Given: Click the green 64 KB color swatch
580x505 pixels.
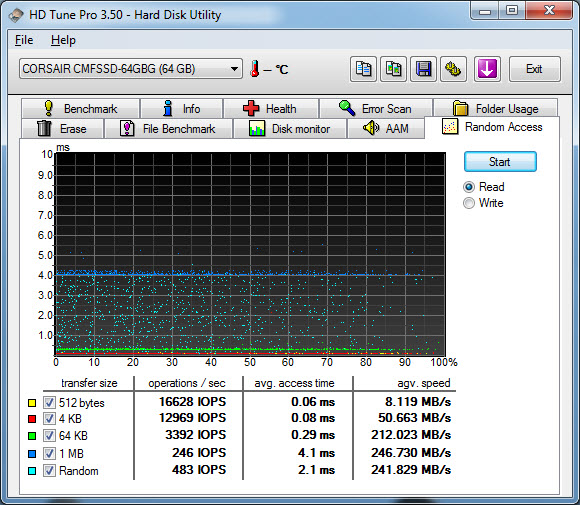Looking at the screenshot, I should [x=32, y=436].
